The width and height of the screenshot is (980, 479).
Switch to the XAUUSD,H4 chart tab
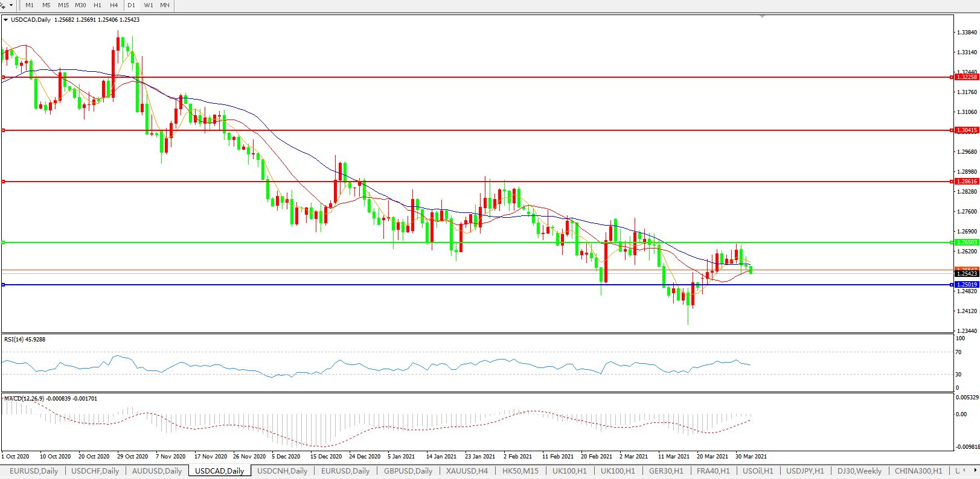(x=467, y=471)
